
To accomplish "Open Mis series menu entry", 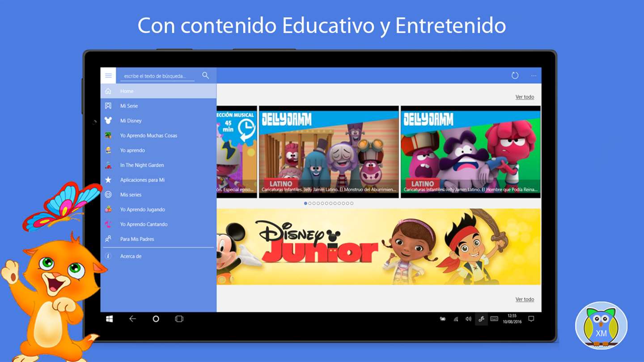I will point(158,194).
